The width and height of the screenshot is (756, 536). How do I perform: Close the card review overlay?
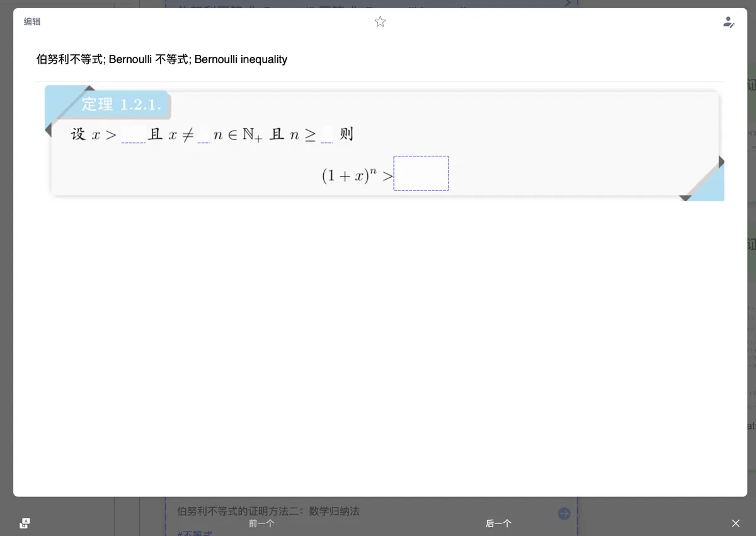point(735,523)
